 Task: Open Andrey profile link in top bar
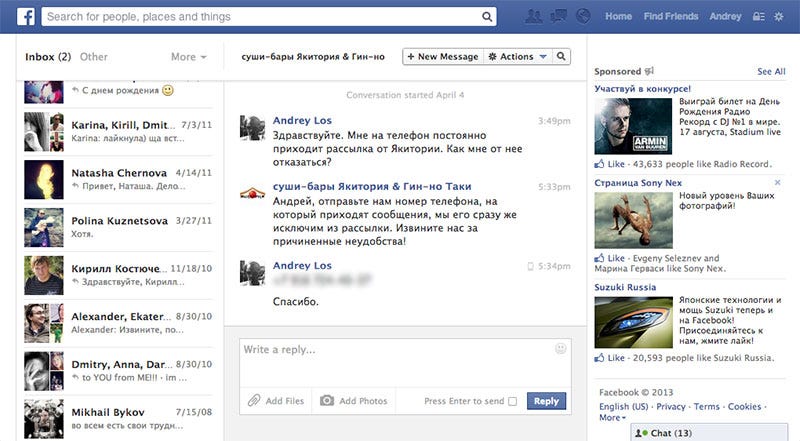coord(725,16)
